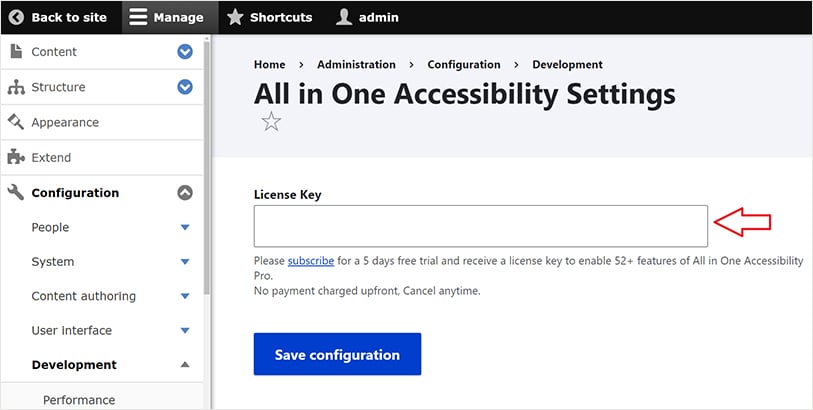The height and width of the screenshot is (410, 813).
Task: Click the Shortcuts star icon in toolbar
Action: [235, 17]
